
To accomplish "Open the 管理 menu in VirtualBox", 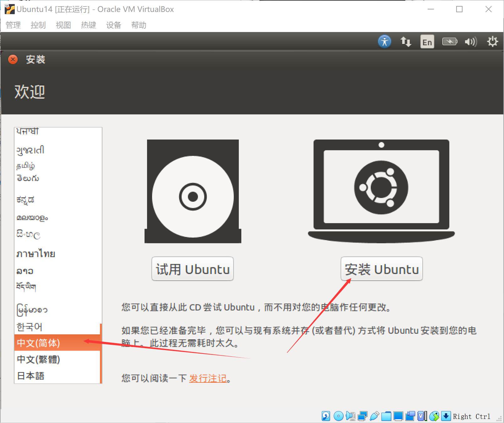I will tap(13, 25).
